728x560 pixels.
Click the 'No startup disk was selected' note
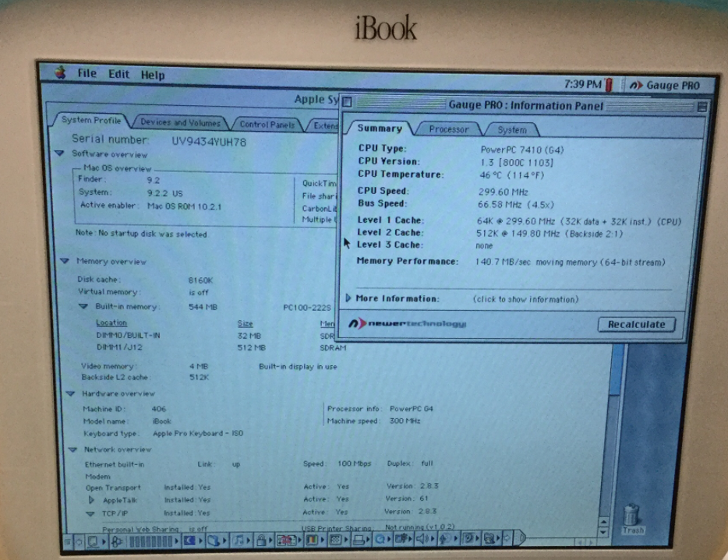coord(141,234)
